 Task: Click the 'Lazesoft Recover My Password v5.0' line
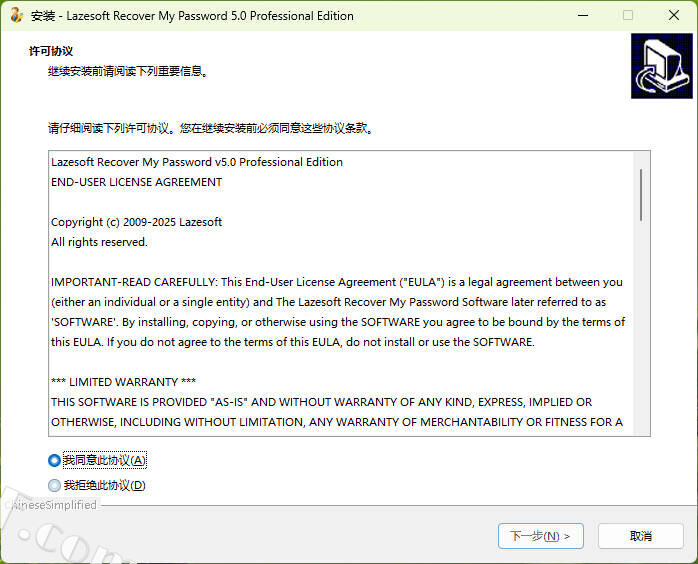(x=197, y=162)
